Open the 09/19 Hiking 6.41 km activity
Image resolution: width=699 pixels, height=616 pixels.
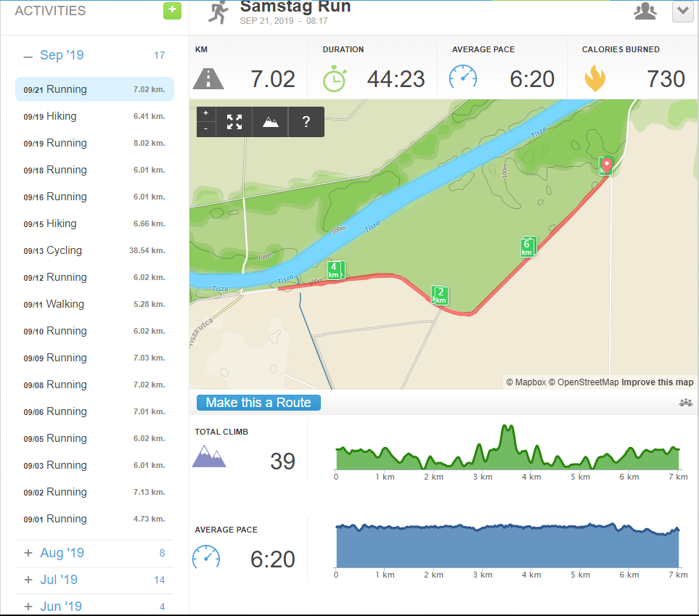coord(94,116)
